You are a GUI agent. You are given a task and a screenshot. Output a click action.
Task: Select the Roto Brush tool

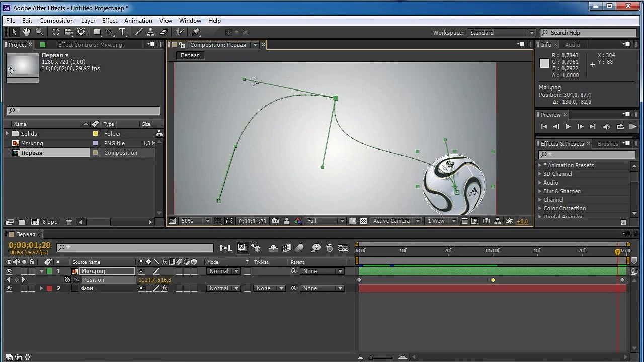click(x=179, y=32)
